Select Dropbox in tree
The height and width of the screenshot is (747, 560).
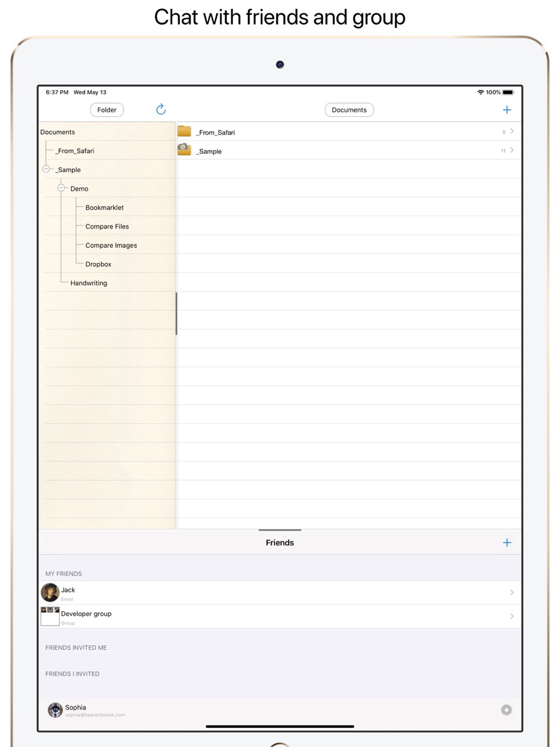(x=98, y=265)
